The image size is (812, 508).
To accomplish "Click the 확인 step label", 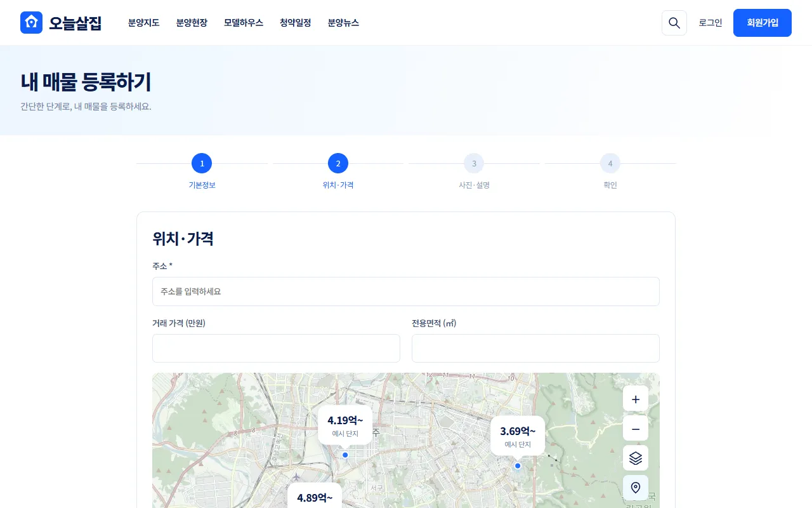I will (610, 185).
